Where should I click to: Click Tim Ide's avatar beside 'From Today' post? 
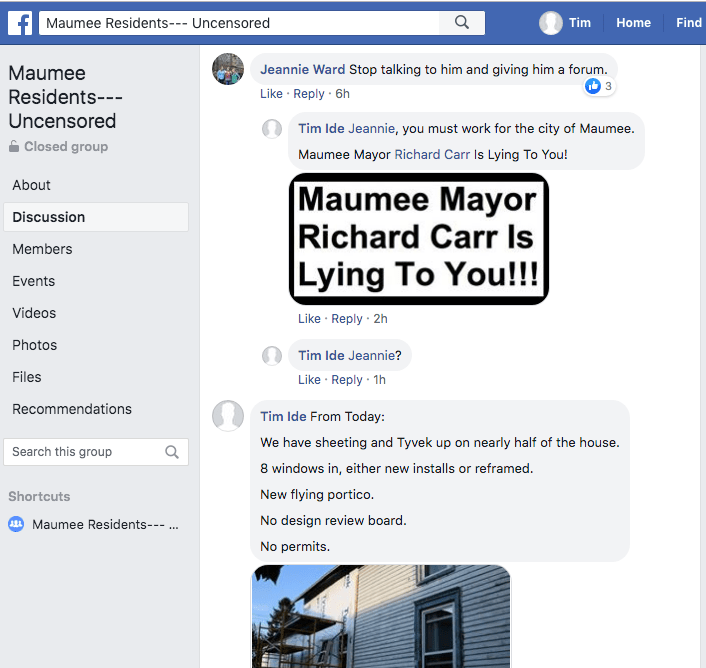point(229,416)
